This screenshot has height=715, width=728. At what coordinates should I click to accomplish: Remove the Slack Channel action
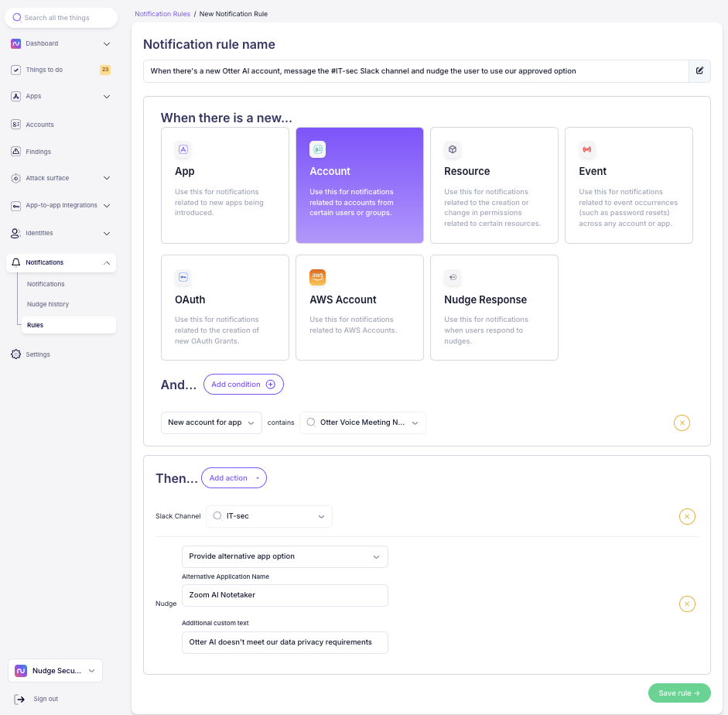click(687, 516)
